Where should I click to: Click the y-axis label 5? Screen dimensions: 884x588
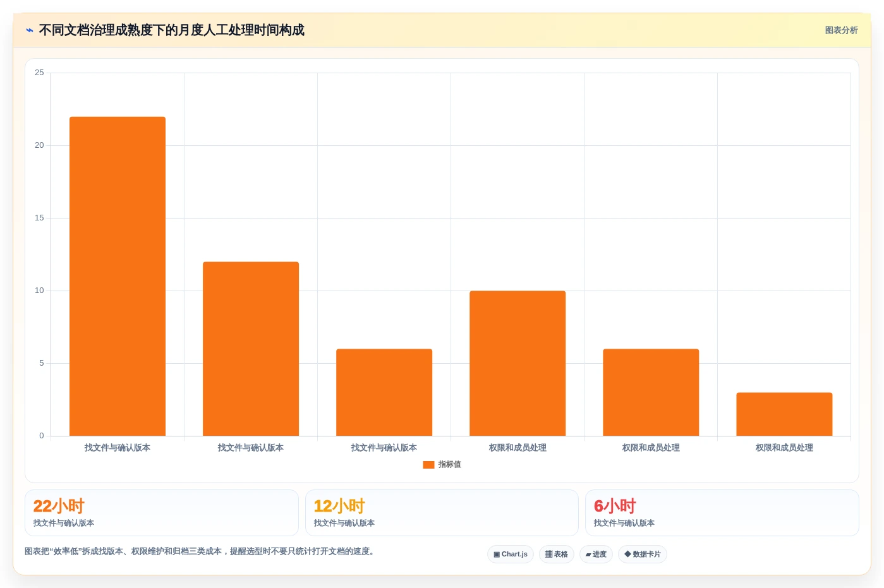point(42,363)
